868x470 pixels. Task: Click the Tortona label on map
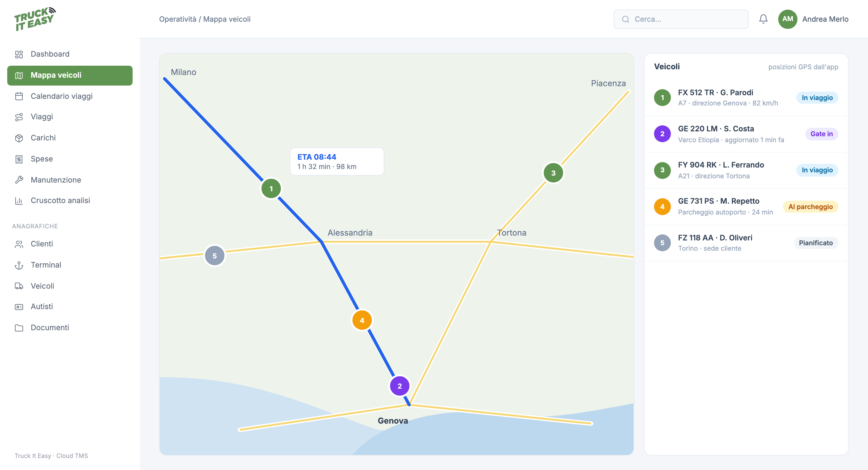511,233
